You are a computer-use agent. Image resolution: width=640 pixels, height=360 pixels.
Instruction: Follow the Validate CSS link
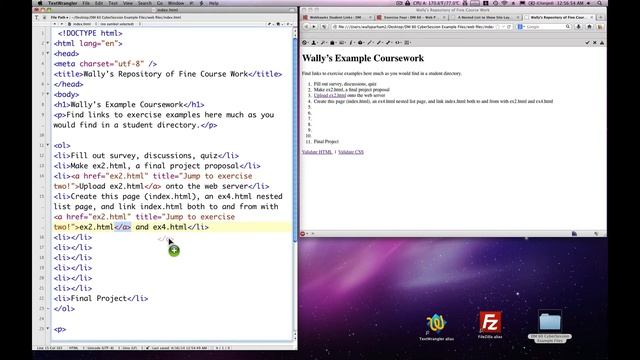351,152
